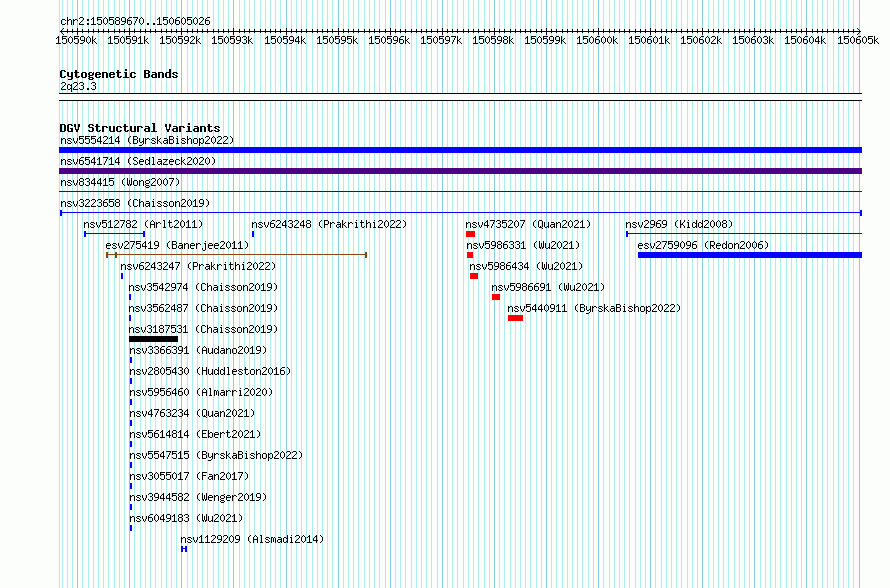Select the red nsv5986691 variant block
The height and width of the screenshot is (588, 890).
tap(496, 297)
